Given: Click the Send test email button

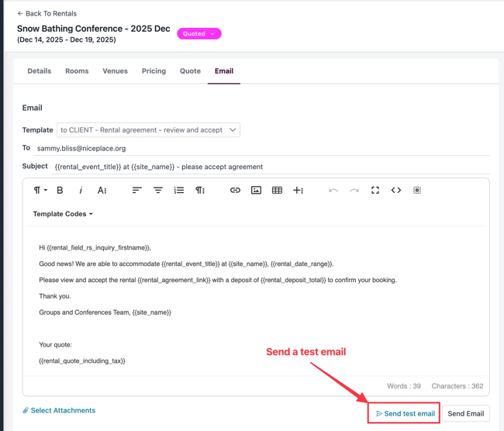Looking at the screenshot, I should pyautogui.click(x=405, y=413).
